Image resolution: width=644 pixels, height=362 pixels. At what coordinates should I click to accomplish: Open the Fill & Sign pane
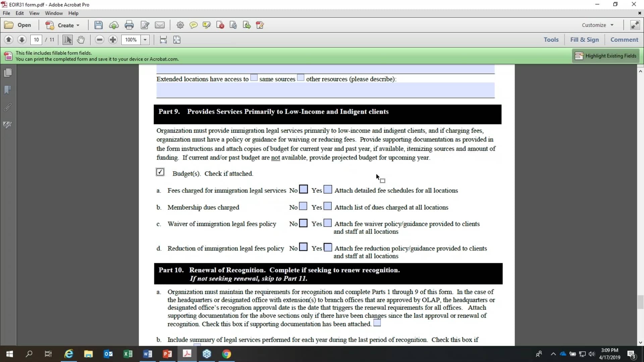point(584,40)
